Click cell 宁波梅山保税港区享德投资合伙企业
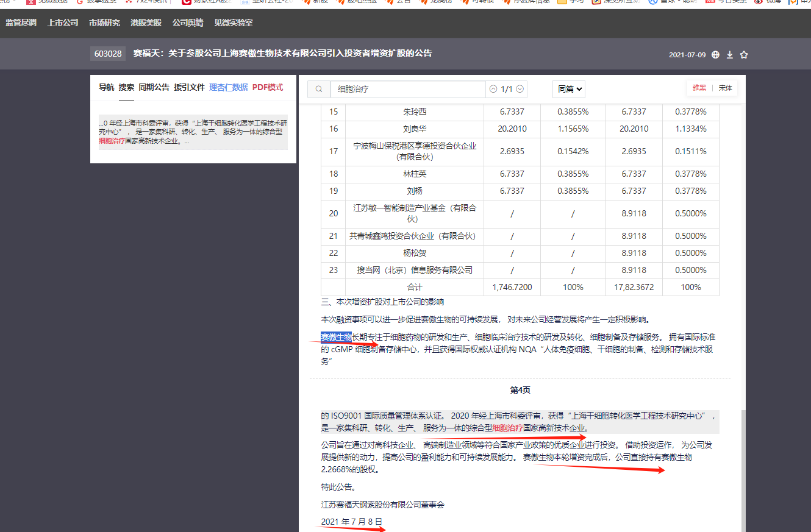Viewport: 811px width, 532px height. tap(415, 151)
